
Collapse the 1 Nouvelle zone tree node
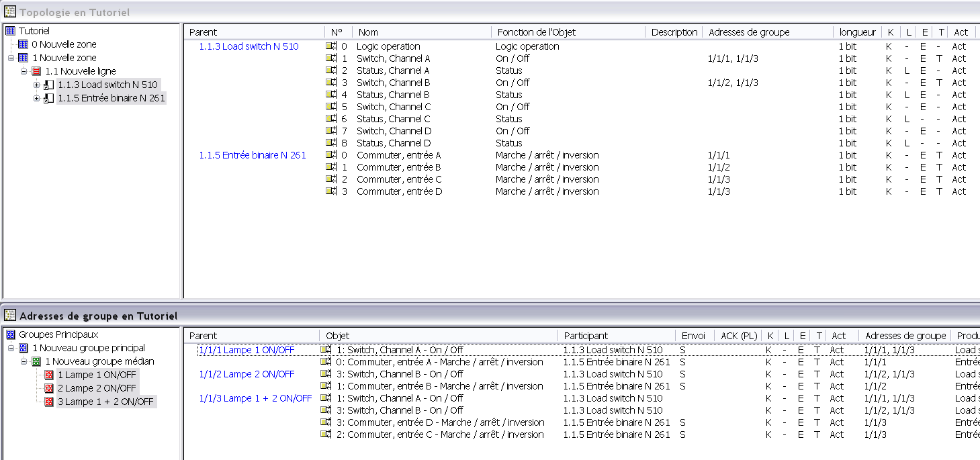(11, 58)
